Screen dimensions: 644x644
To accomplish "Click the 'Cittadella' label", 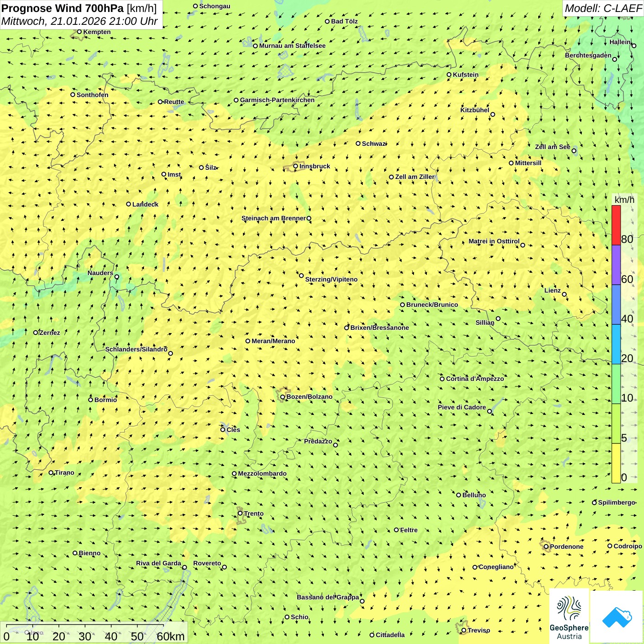I will coord(390,635).
